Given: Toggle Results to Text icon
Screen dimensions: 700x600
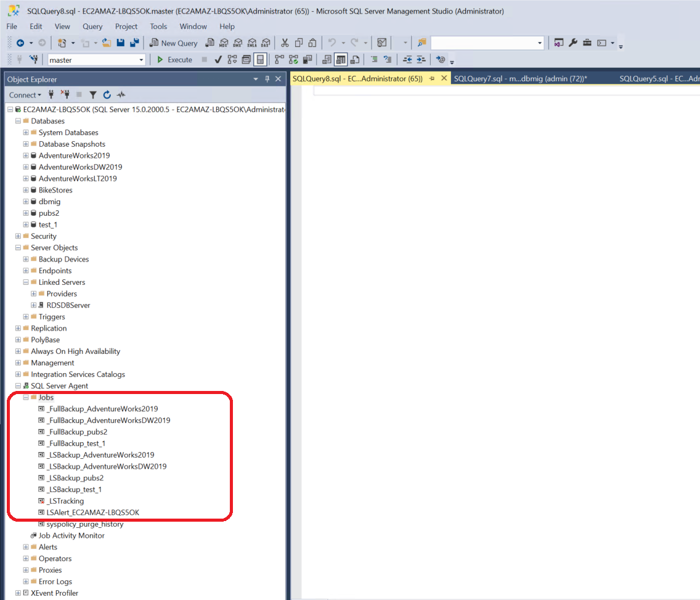Looking at the screenshot, I should point(327,60).
